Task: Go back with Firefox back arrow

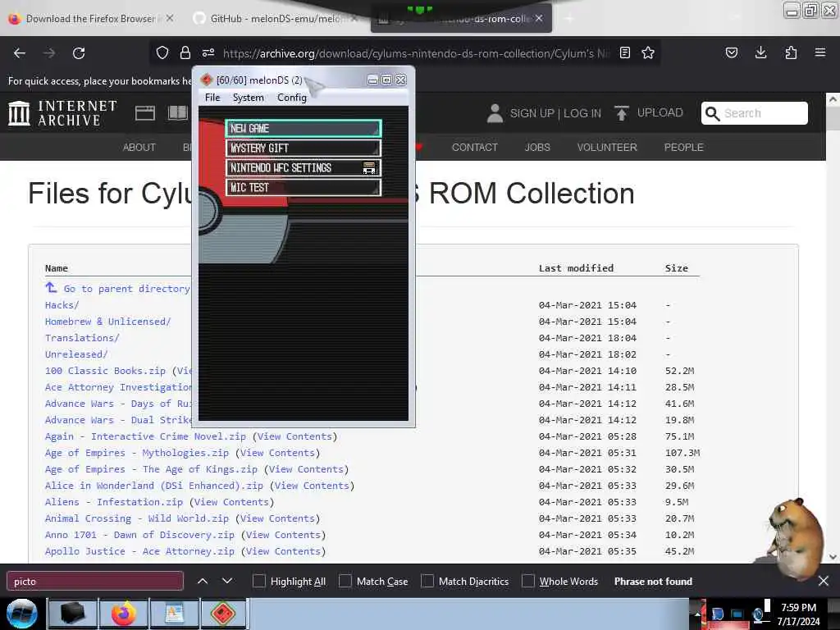Action: tap(20, 53)
